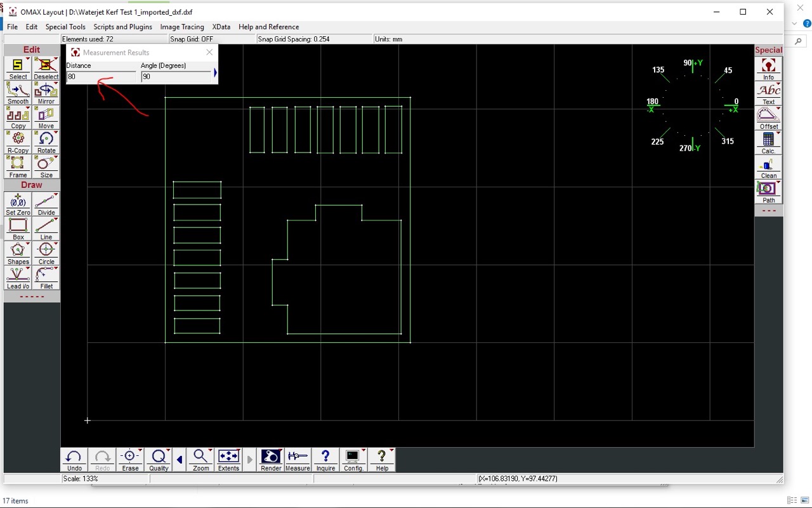Open the Info tool in Special panel
This screenshot has height=508, width=812.
click(x=768, y=69)
